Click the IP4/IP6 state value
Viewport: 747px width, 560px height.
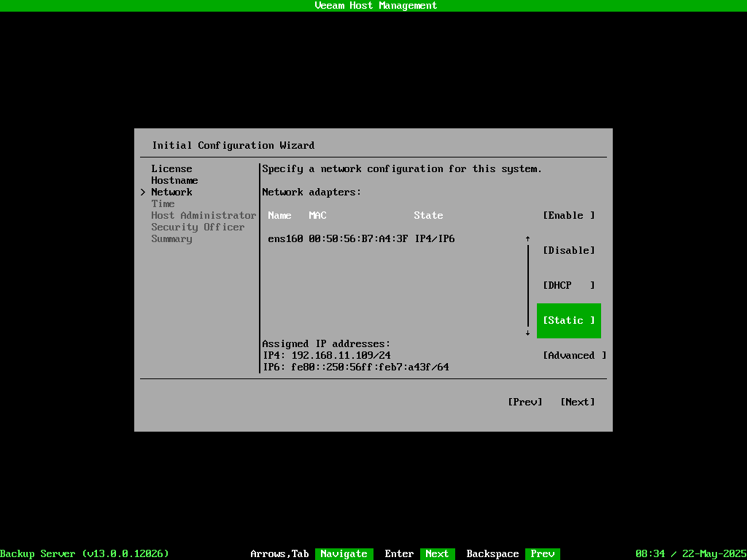[x=435, y=238]
